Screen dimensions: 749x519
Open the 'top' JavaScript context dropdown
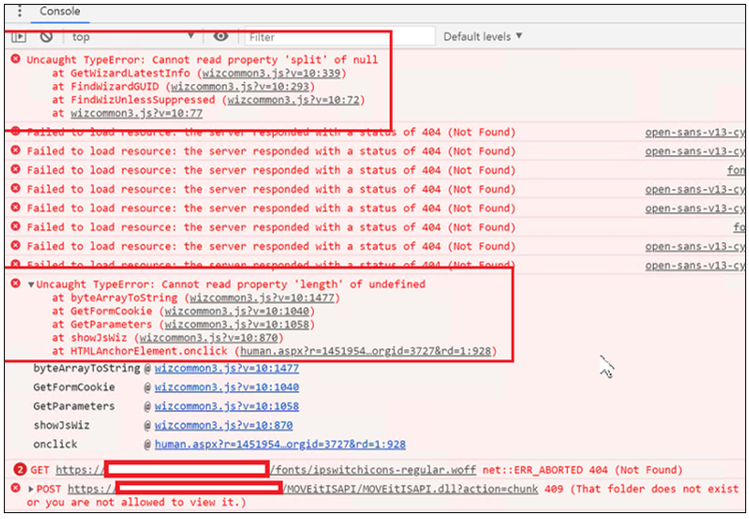[x=132, y=37]
